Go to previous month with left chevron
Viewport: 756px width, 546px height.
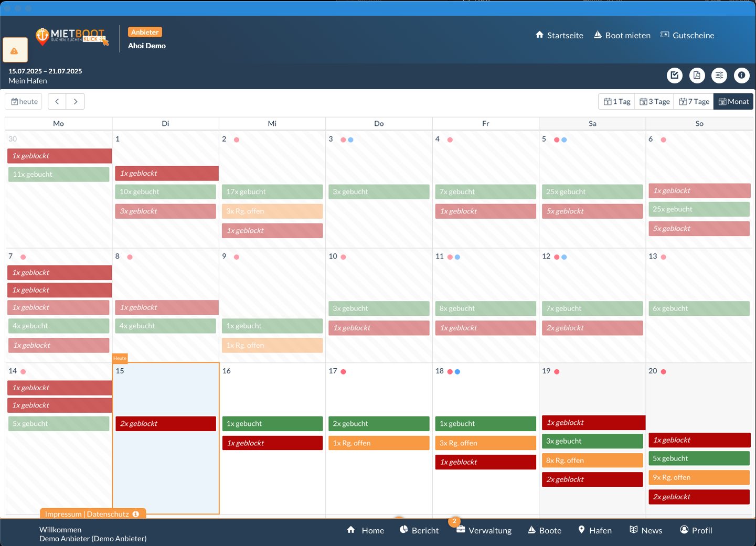point(57,102)
